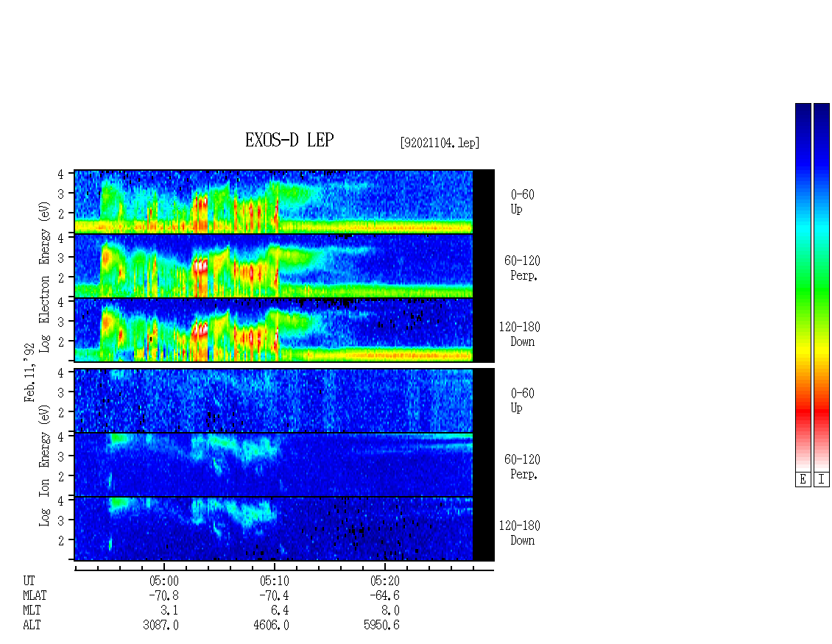Screen dimensions: 832x644
Task: Click the MLAT value -70.4
Action: coord(274,595)
